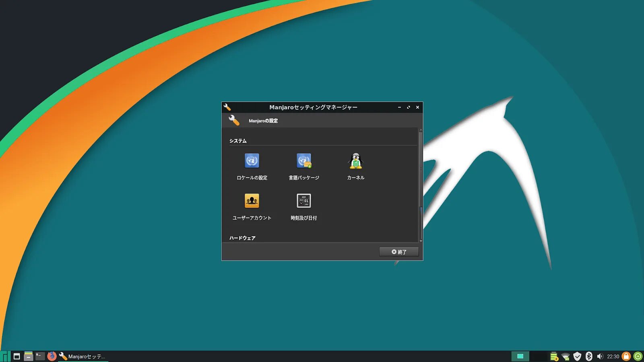This screenshot has height=362, width=644.
Task: Open Language Packages (言語パッケージ) icon
Action: (304, 161)
